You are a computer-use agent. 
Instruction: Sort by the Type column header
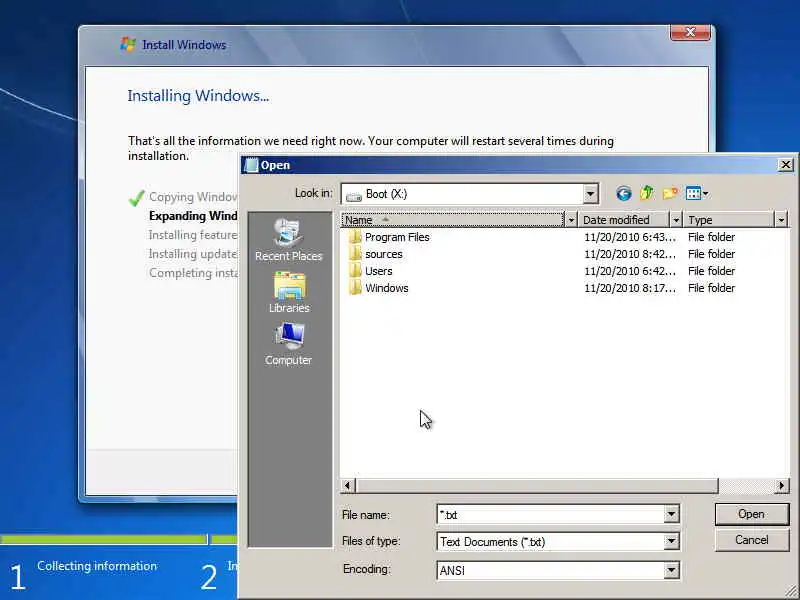point(730,220)
